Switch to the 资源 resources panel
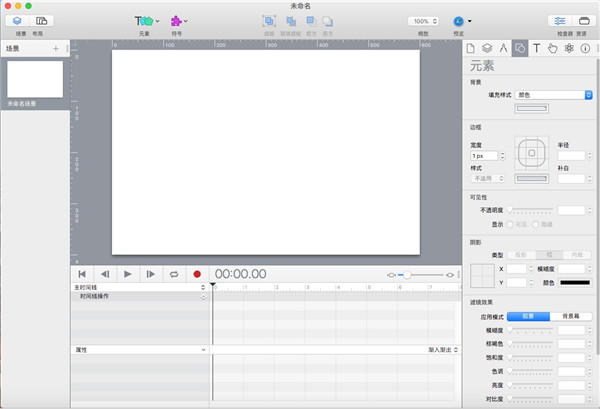Image resolution: width=600 pixels, height=409 pixels. (x=583, y=21)
